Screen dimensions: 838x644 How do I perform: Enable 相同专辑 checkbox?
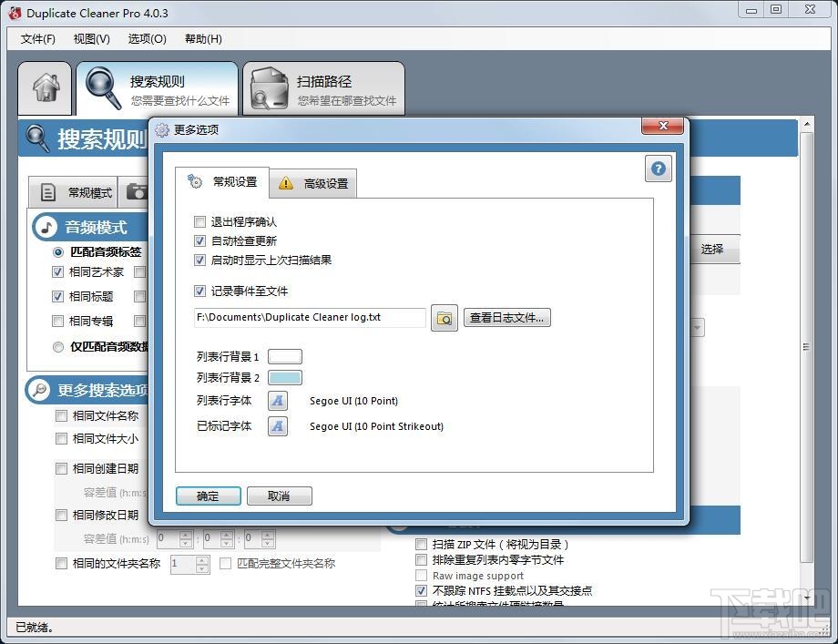(57, 321)
